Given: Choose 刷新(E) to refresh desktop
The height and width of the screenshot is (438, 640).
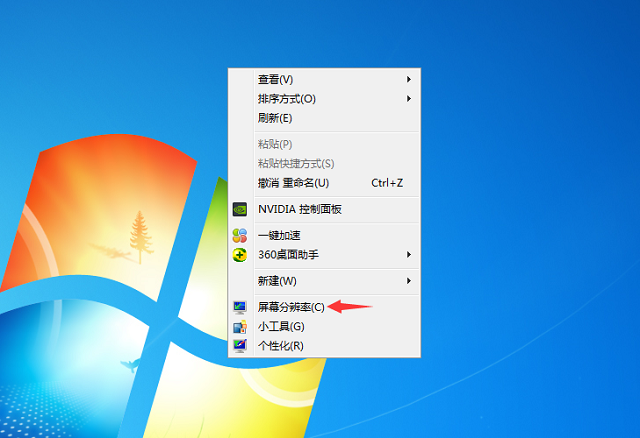Looking at the screenshot, I should [324, 118].
